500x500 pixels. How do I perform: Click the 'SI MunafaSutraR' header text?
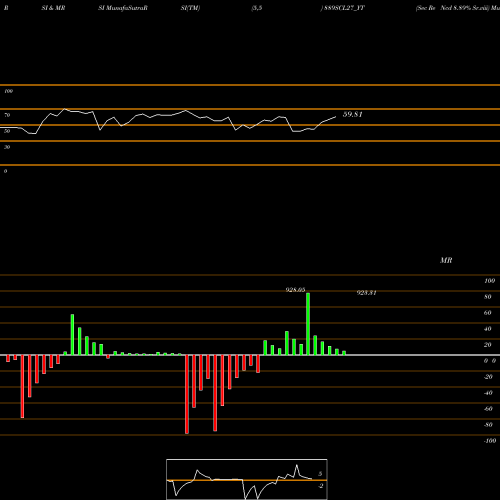[123, 8]
